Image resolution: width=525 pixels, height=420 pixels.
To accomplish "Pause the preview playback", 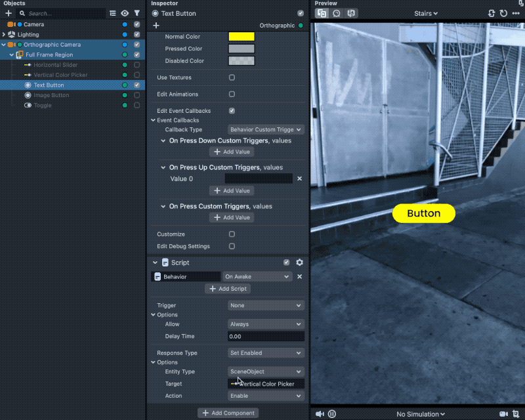I will pos(332,414).
